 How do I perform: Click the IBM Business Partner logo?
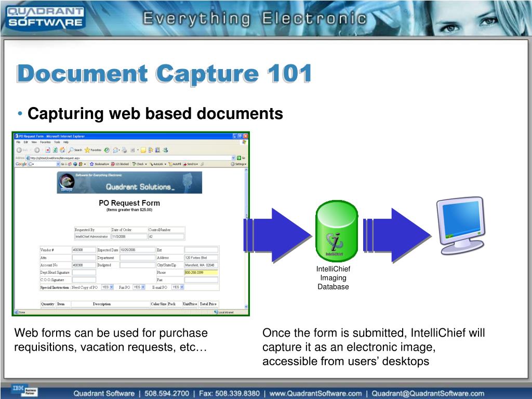(24, 391)
